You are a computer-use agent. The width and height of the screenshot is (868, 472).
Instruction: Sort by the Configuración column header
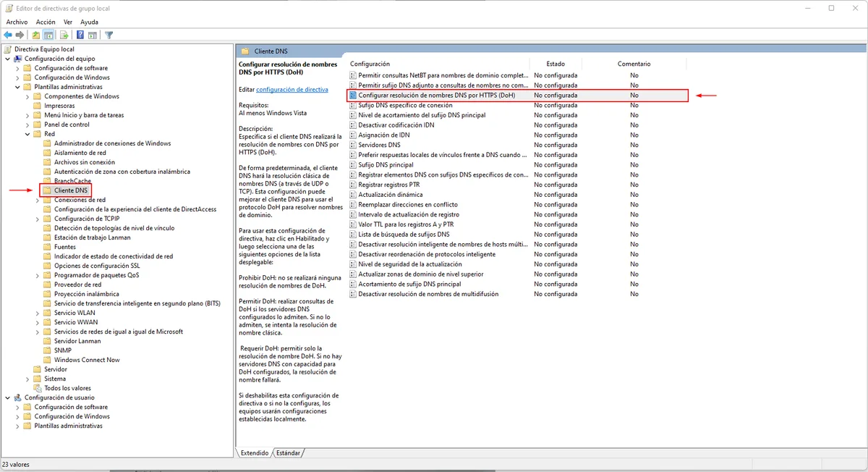pyautogui.click(x=370, y=64)
